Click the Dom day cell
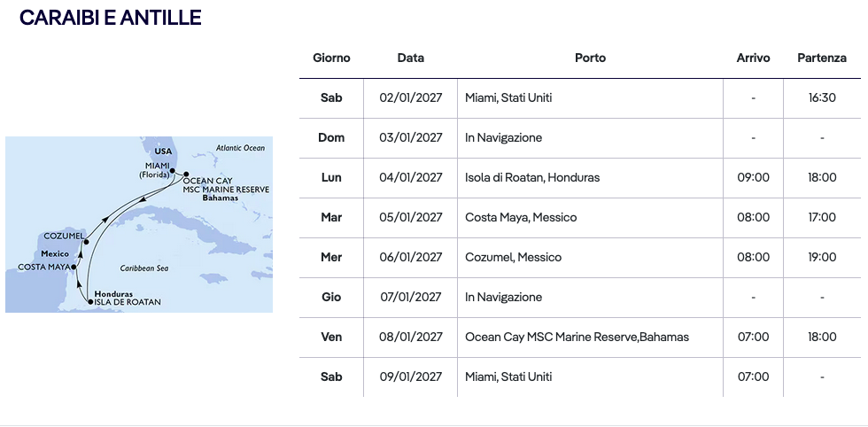868x427 pixels. [x=331, y=138]
